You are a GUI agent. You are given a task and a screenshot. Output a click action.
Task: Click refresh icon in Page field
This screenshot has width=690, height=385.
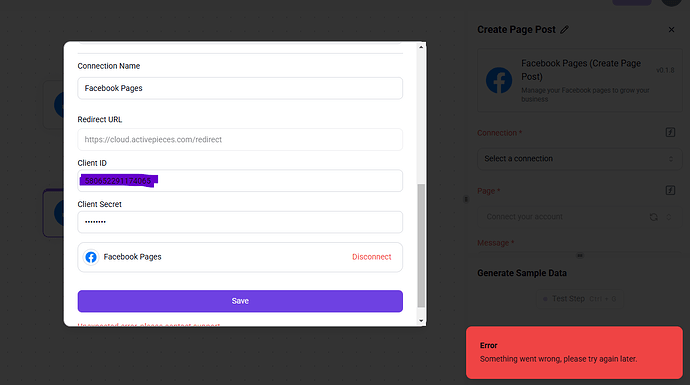(653, 217)
